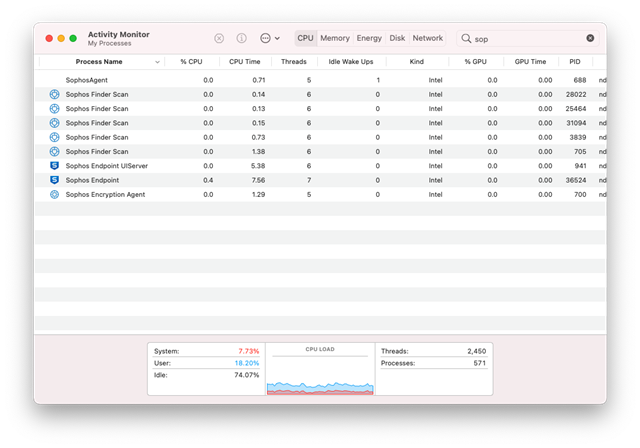The height and width of the screenshot is (448, 640).
Task: Click the search field containing 'sop'
Action: 527,38
